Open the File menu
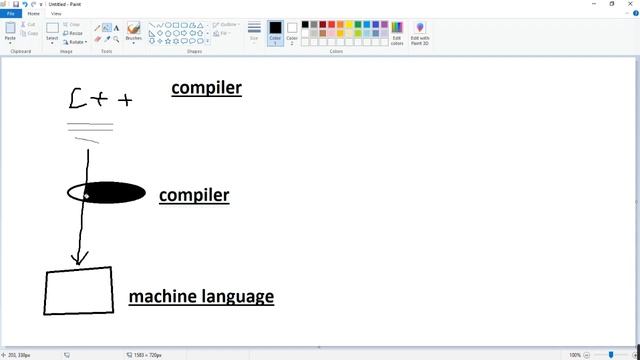Screen dimensions: 640x360 [11, 13]
